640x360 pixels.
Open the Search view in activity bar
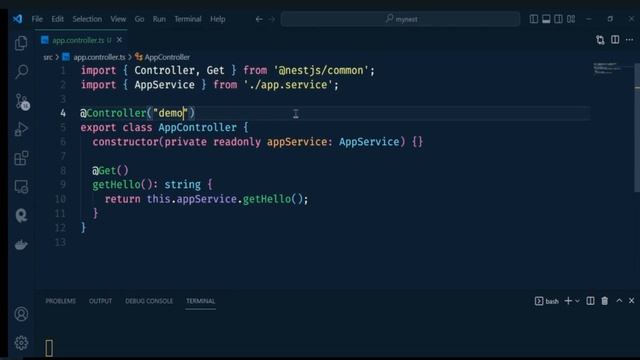tap(21, 72)
